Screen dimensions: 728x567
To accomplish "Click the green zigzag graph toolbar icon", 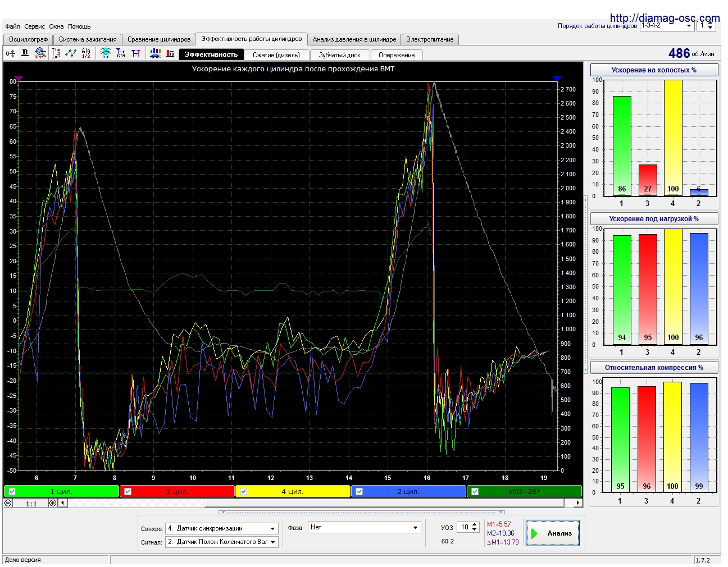I will (71, 53).
